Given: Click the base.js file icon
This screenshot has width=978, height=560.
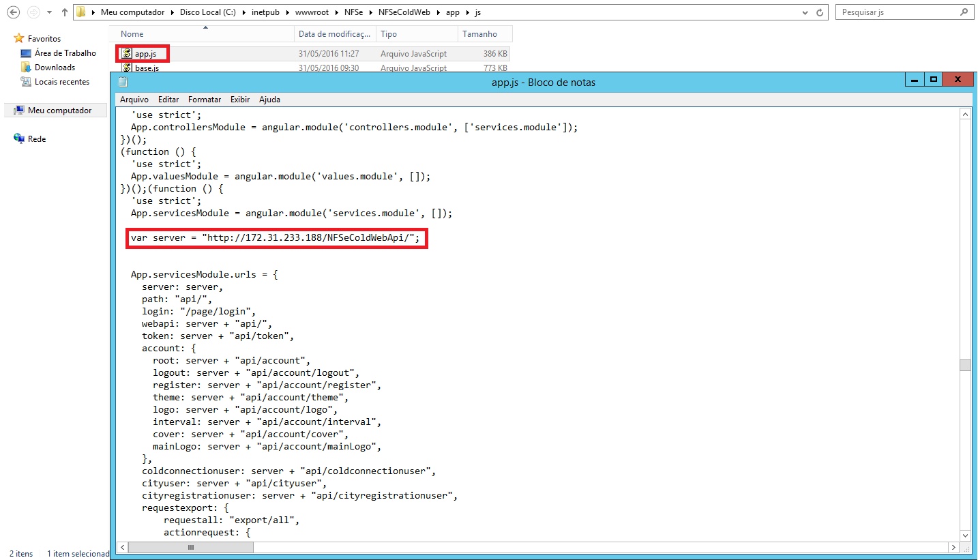Looking at the screenshot, I should click(x=127, y=68).
